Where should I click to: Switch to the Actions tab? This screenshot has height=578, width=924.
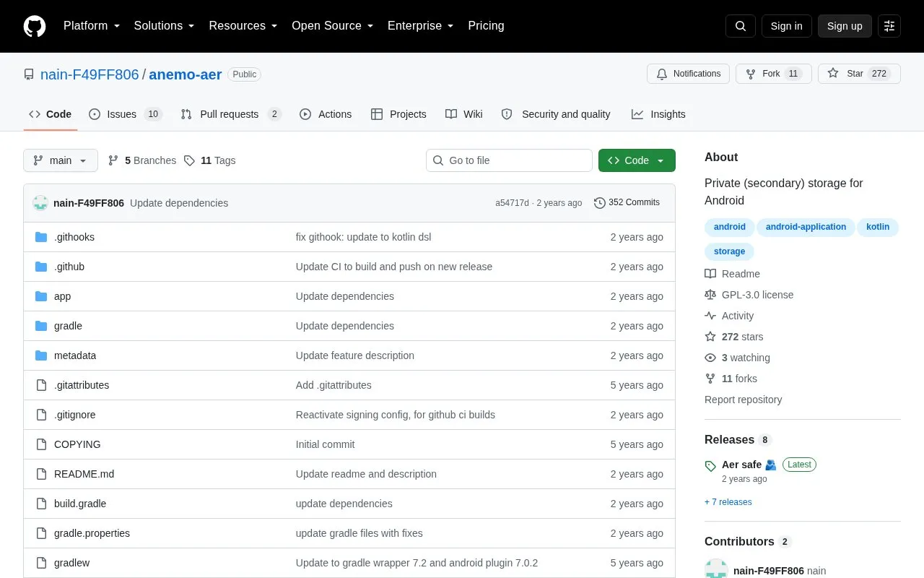326,114
